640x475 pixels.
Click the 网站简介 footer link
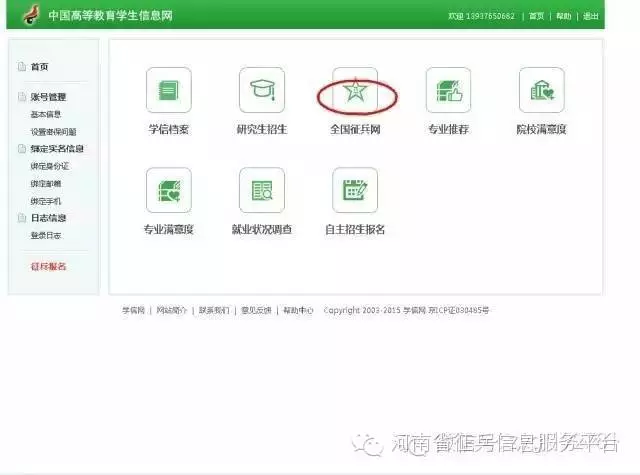tap(171, 310)
